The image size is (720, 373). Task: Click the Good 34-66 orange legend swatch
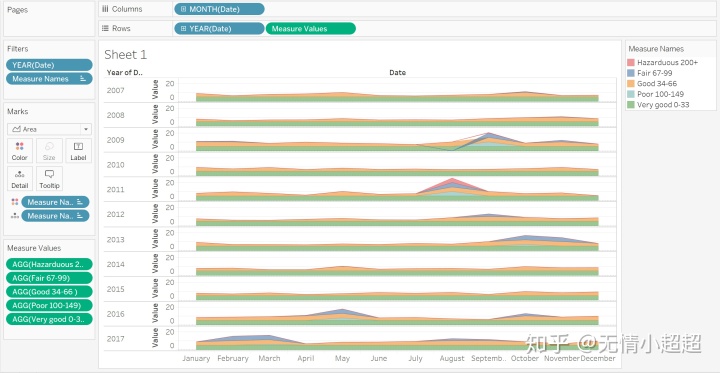[631, 84]
